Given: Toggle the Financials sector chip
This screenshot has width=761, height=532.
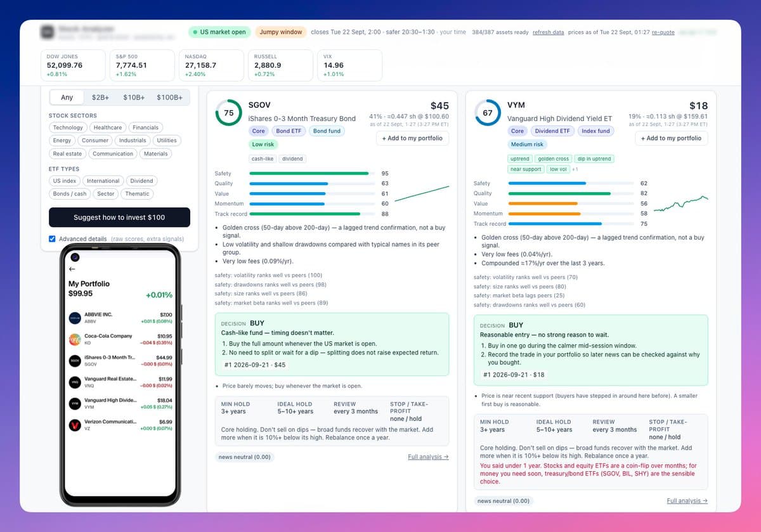Looking at the screenshot, I should [145, 127].
